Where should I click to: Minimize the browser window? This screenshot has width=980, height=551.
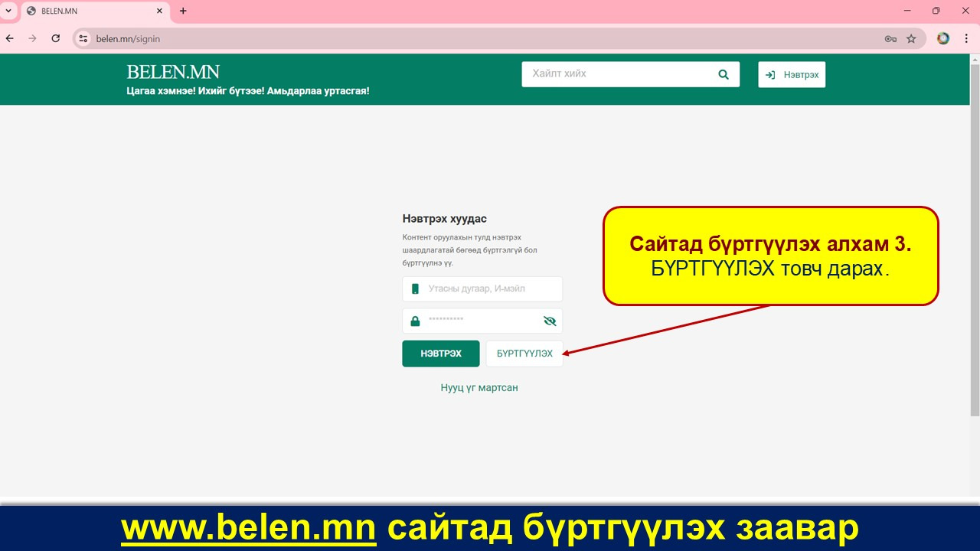click(907, 11)
